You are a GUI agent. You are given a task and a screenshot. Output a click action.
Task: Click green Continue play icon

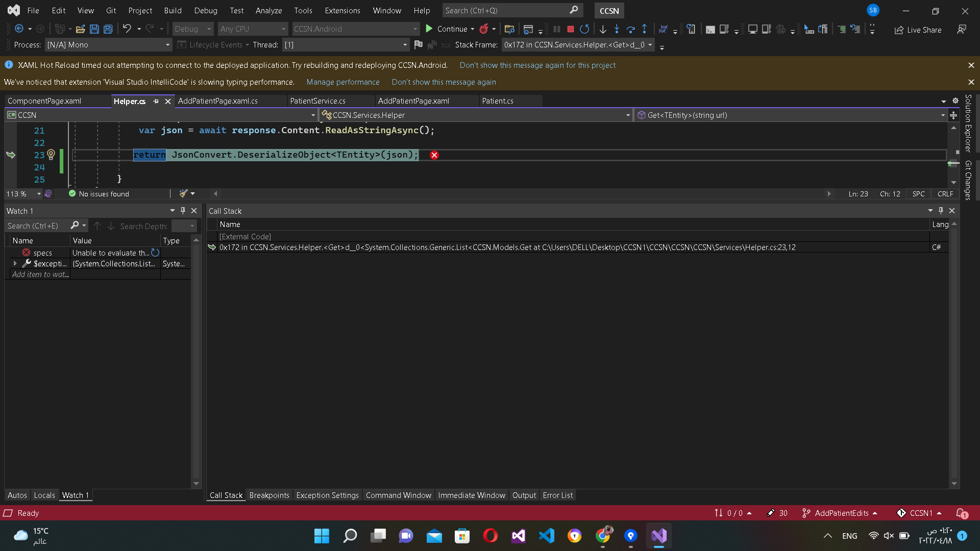click(x=429, y=29)
